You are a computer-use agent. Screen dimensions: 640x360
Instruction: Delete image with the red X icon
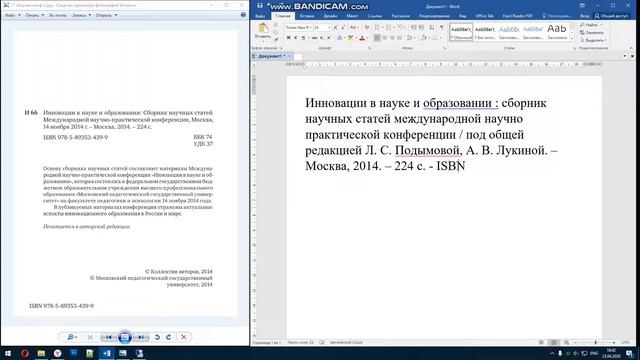[x=184, y=337]
